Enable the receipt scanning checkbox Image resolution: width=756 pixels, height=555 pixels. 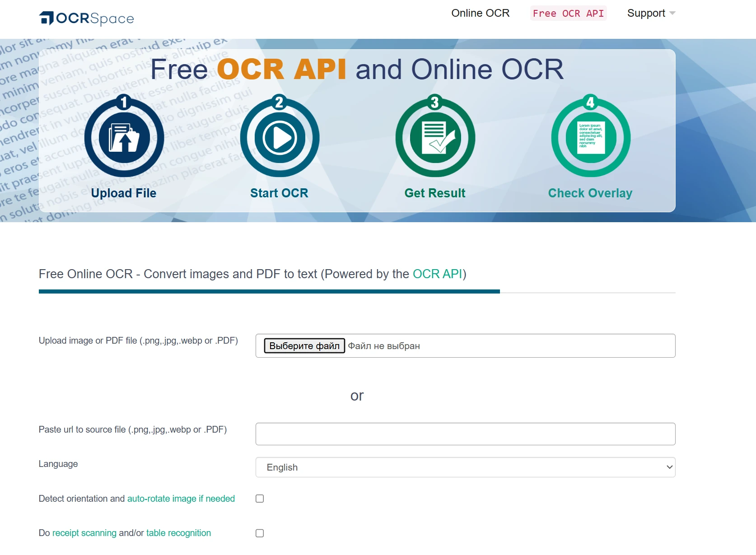point(260,533)
